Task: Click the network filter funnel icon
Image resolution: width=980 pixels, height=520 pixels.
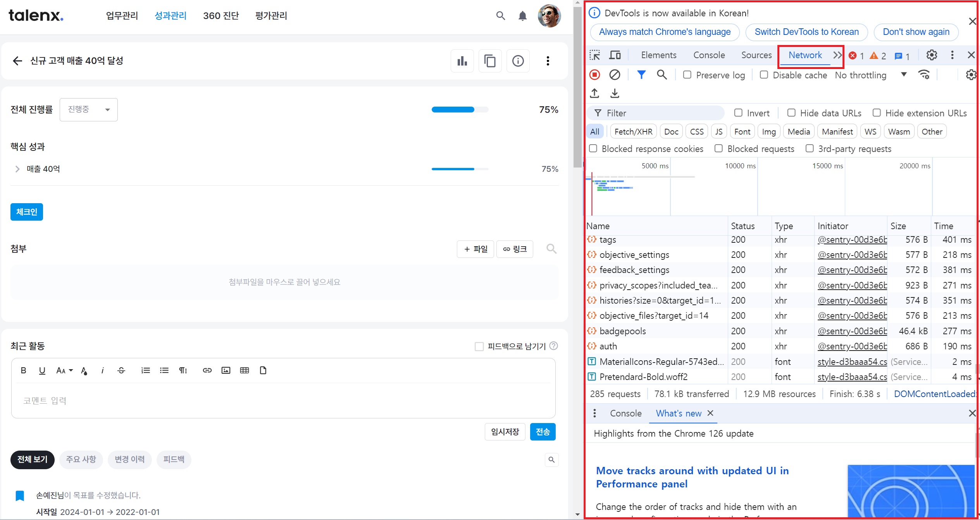Action: tap(641, 74)
